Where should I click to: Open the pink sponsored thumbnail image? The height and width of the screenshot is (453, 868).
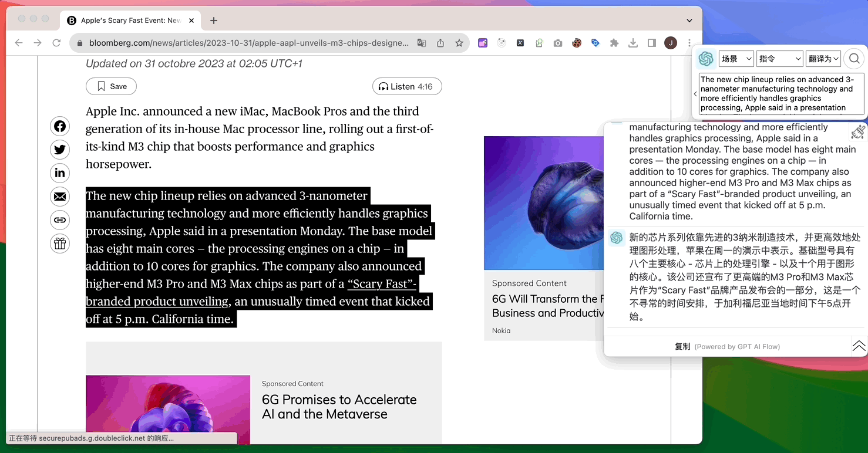[168, 410]
